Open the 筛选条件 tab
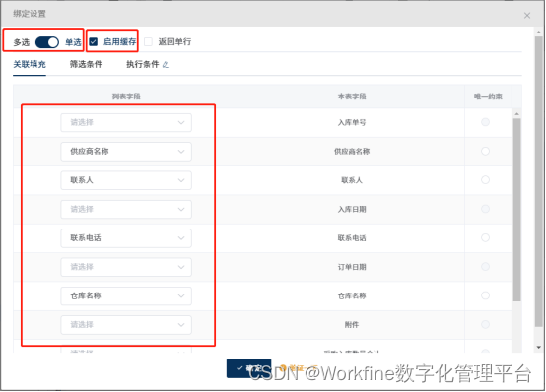Screen dimensions: 546x392 [86, 64]
